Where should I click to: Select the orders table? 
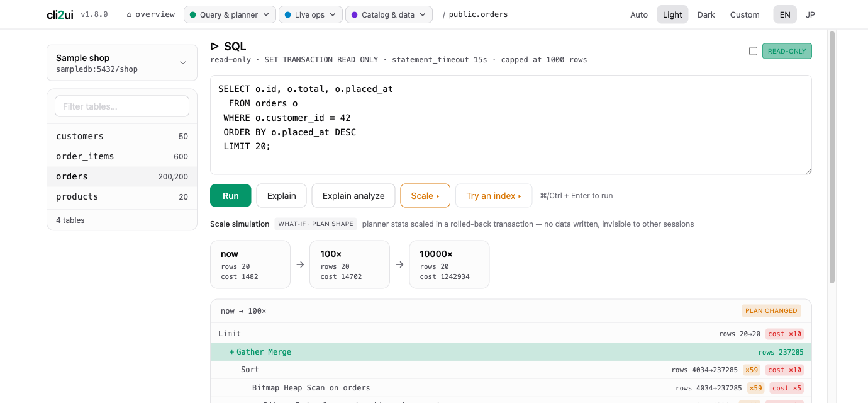[122, 176]
